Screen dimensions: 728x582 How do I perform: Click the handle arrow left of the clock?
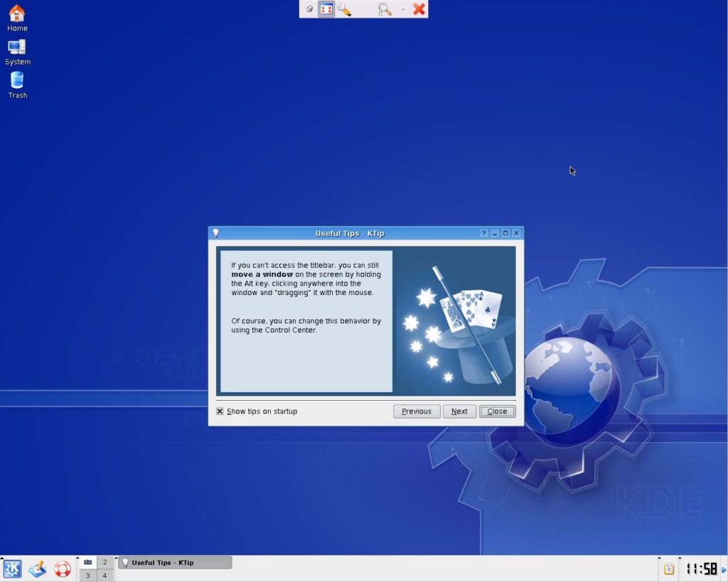[x=680, y=559]
